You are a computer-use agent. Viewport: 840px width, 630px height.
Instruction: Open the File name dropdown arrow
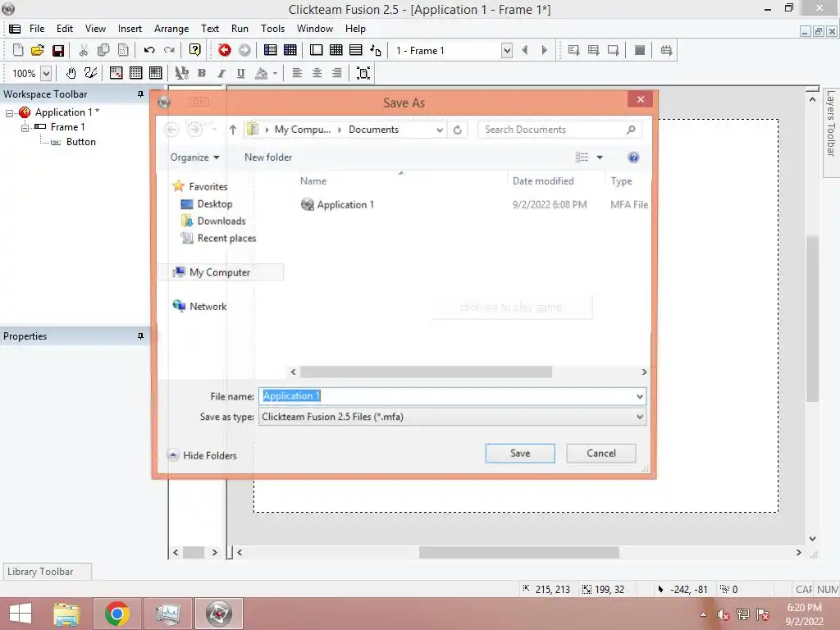coord(640,396)
